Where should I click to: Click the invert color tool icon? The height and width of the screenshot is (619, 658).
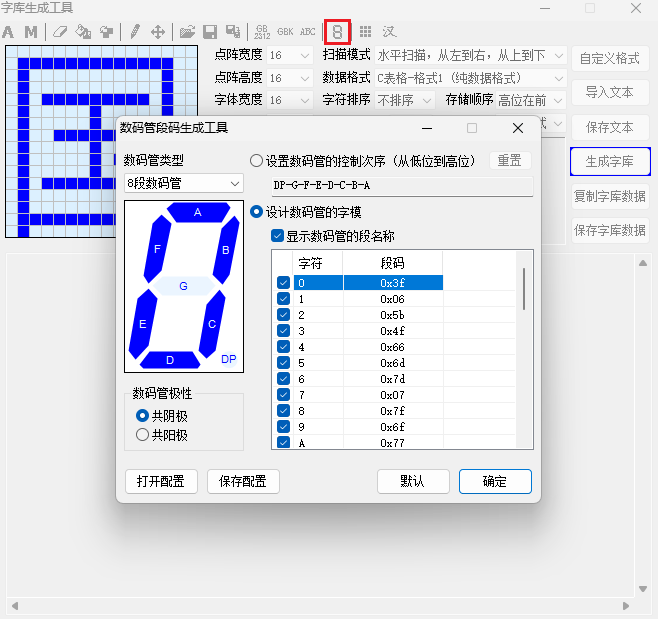tap(107, 32)
